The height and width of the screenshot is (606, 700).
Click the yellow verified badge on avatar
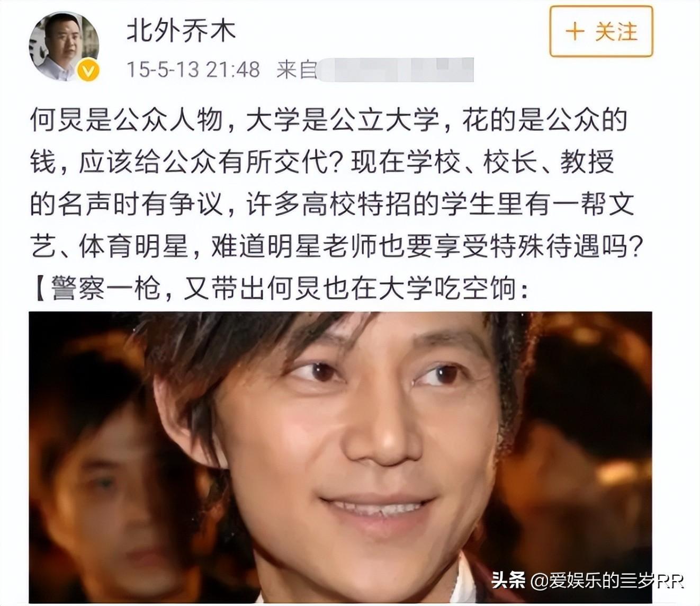(88, 71)
